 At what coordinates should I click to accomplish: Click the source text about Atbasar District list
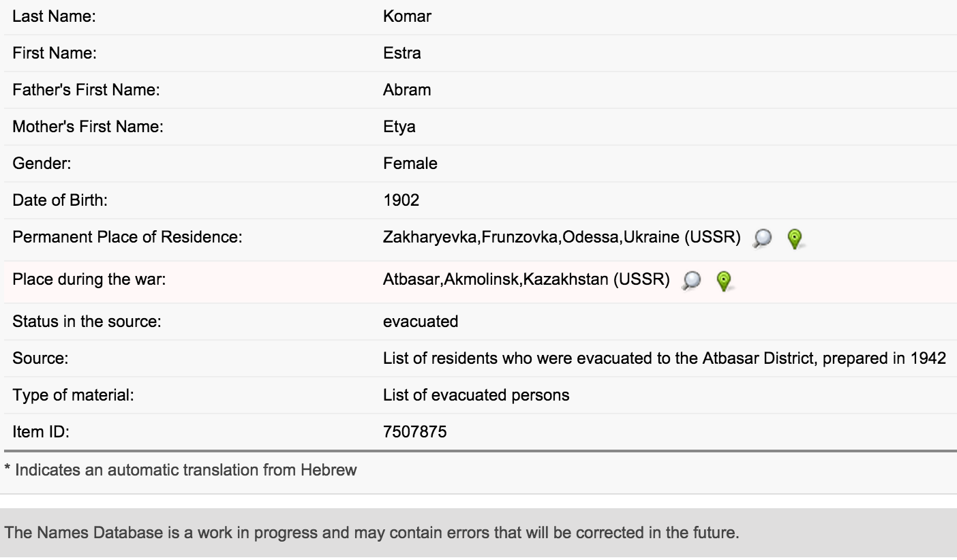point(664,358)
